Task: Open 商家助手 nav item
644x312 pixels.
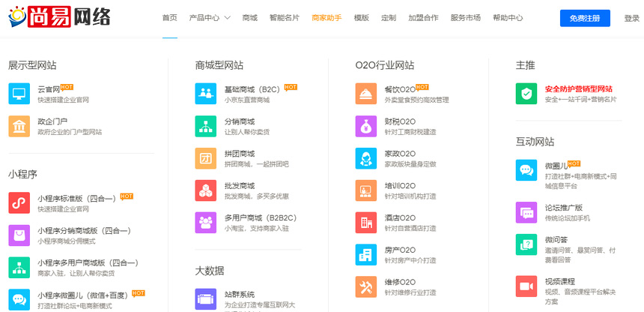Action: click(327, 18)
